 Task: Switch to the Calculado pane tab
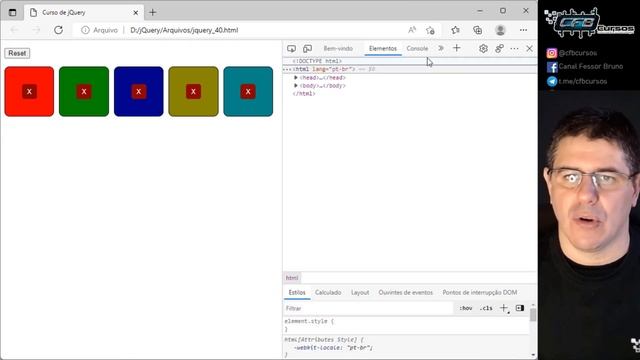pyautogui.click(x=328, y=293)
